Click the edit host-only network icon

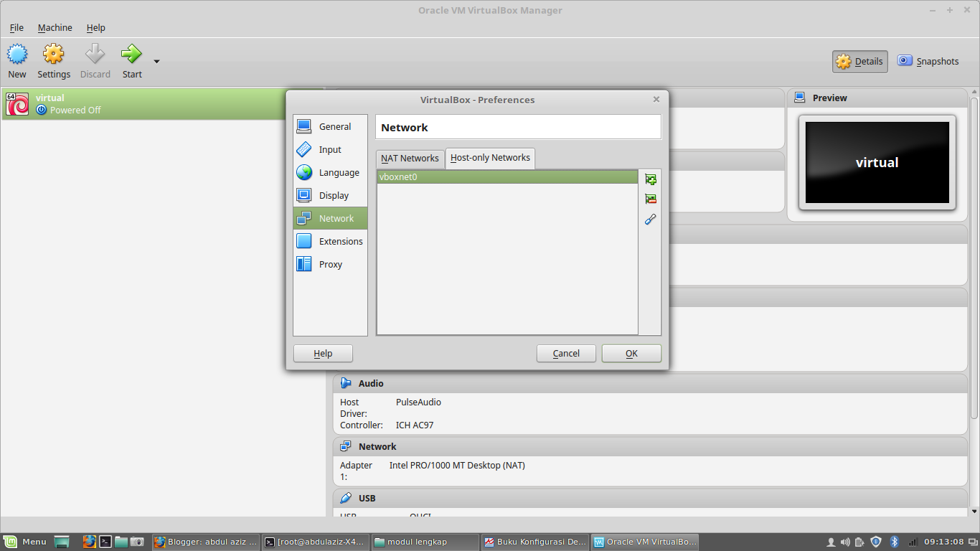click(651, 219)
